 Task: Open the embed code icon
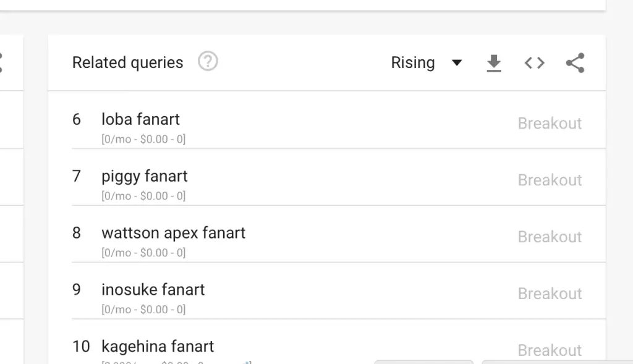[535, 63]
